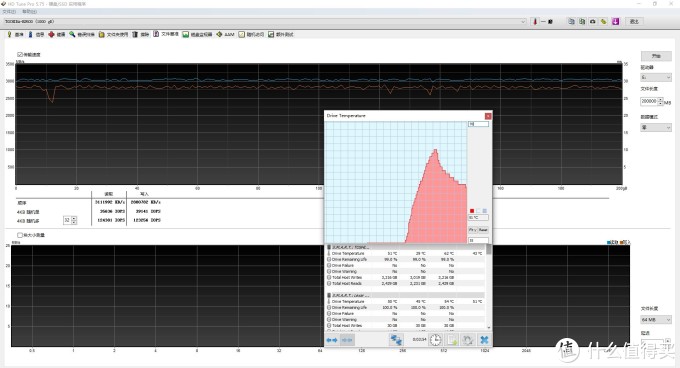Select first Drive Temperature sensor row

click(x=405, y=253)
